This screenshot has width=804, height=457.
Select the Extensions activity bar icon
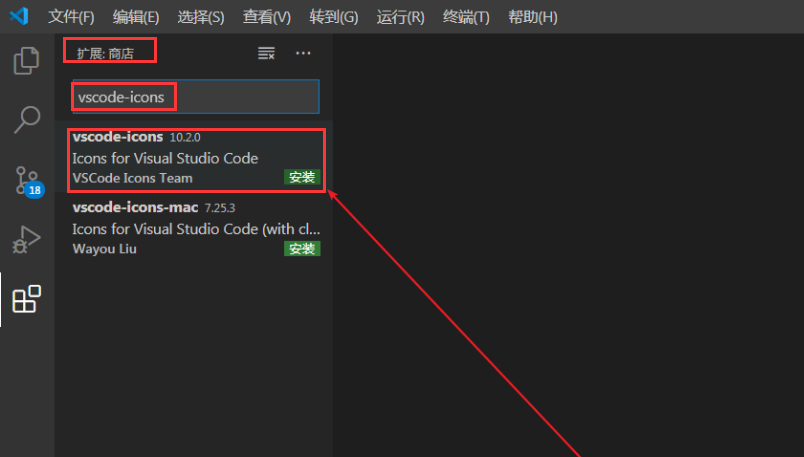pyautogui.click(x=26, y=299)
